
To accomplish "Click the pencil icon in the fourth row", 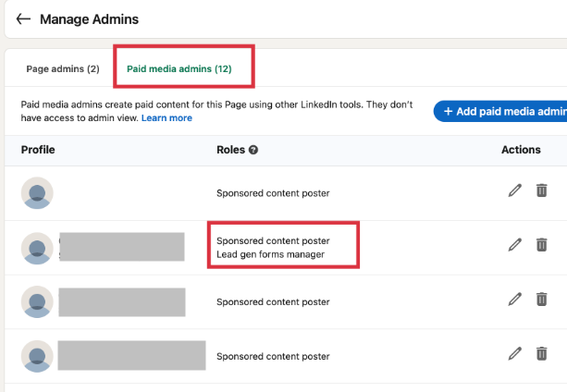I will click(x=515, y=353).
